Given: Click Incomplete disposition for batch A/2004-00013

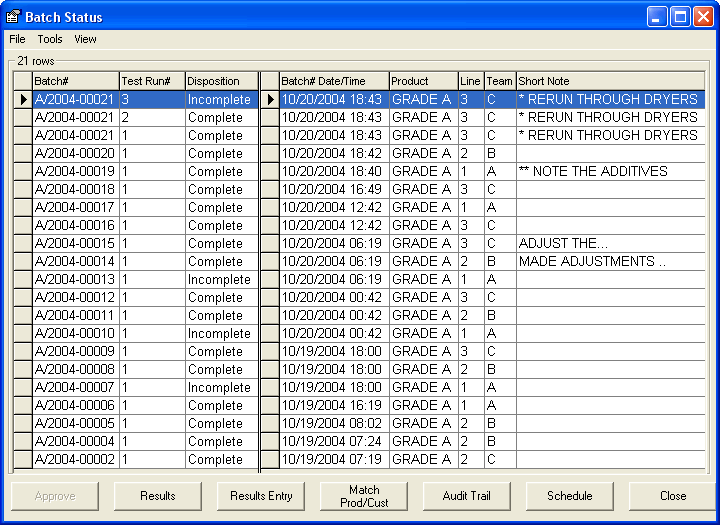Looking at the screenshot, I should (222, 279).
